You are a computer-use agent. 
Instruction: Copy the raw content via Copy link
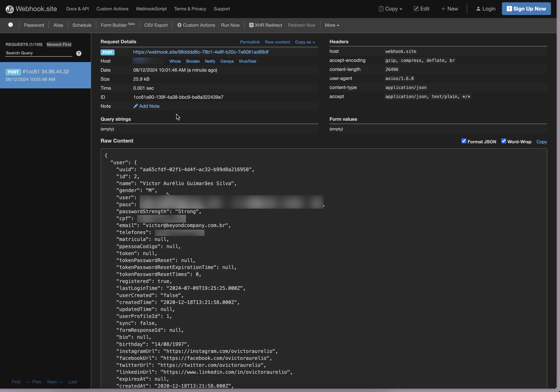click(x=541, y=142)
